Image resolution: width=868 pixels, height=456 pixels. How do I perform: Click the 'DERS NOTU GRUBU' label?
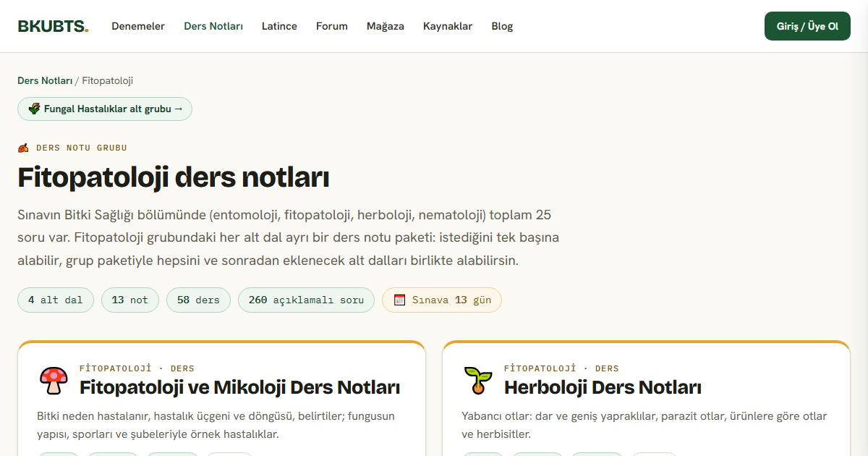click(82, 148)
